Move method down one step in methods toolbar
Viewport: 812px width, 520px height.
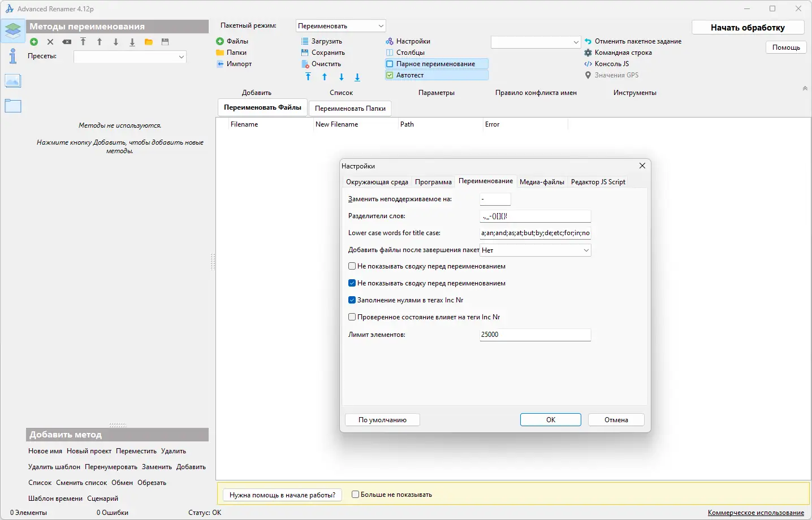pos(116,42)
